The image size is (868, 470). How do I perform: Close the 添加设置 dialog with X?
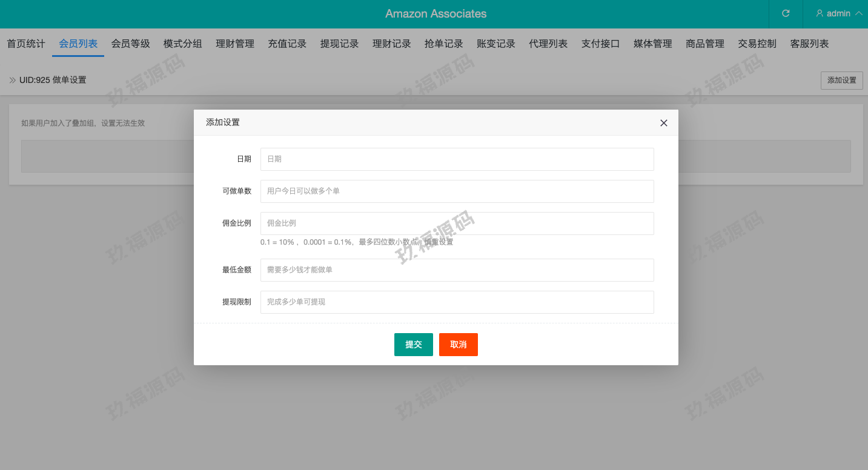pyautogui.click(x=663, y=123)
